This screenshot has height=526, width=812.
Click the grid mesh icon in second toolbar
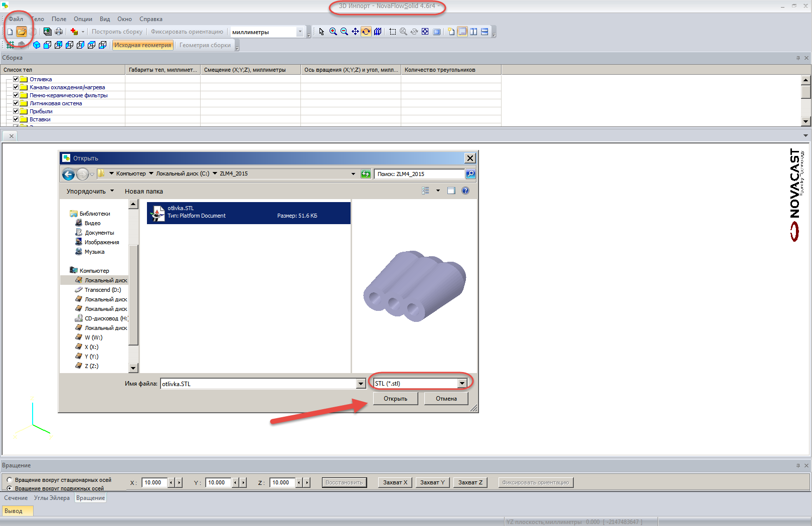[10, 45]
